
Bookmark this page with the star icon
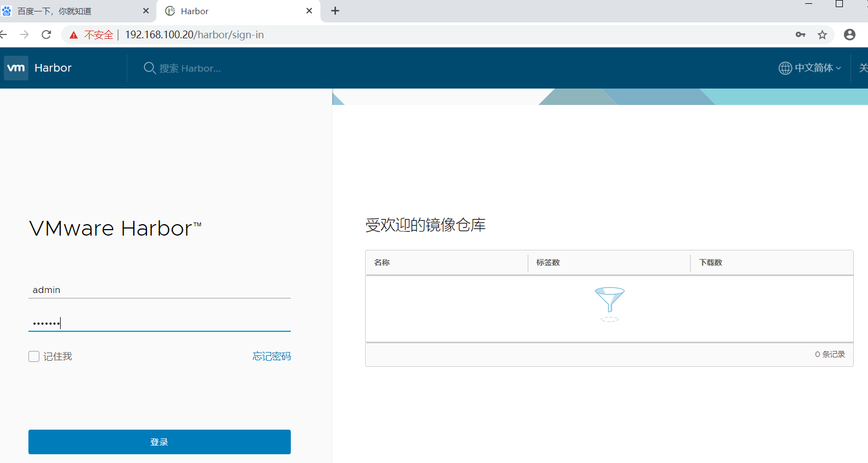(822, 34)
